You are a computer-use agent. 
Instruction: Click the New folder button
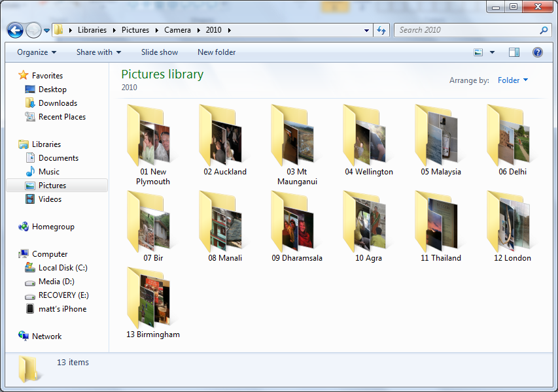pos(217,52)
